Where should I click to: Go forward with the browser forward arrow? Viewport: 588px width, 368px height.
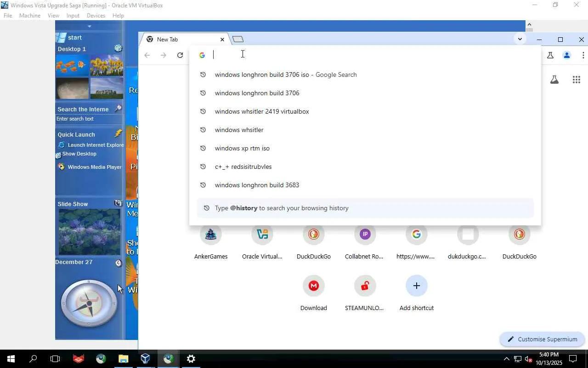click(164, 55)
